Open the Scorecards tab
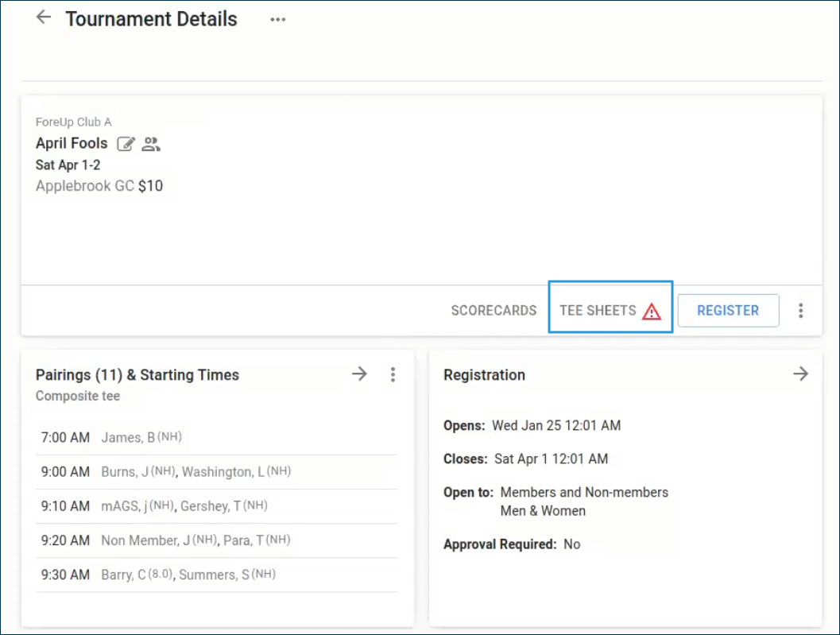Screen dimensions: 840x635 494,311
